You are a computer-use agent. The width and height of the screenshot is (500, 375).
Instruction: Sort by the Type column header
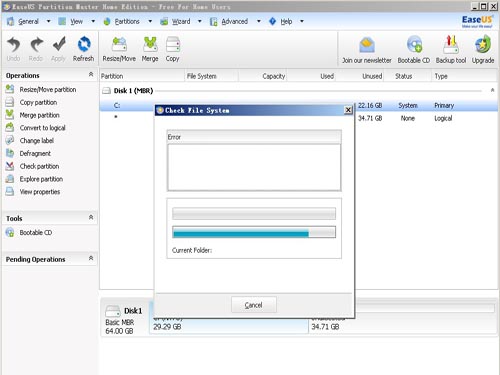pos(464,76)
